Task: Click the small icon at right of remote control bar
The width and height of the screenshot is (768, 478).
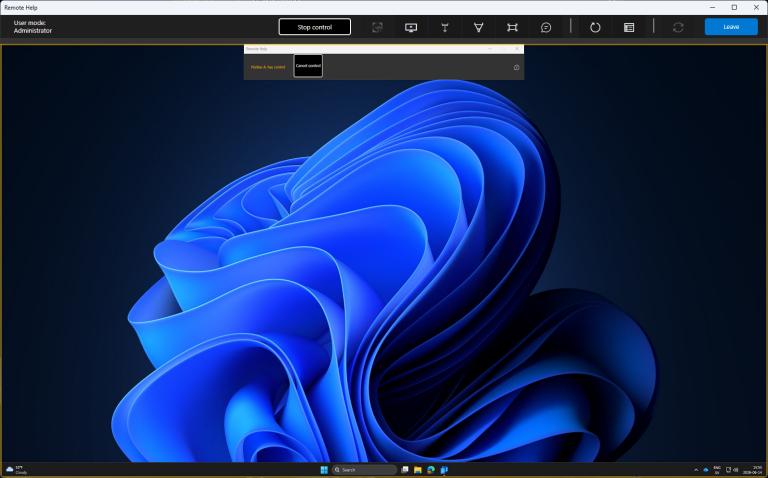Action: click(516, 68)
